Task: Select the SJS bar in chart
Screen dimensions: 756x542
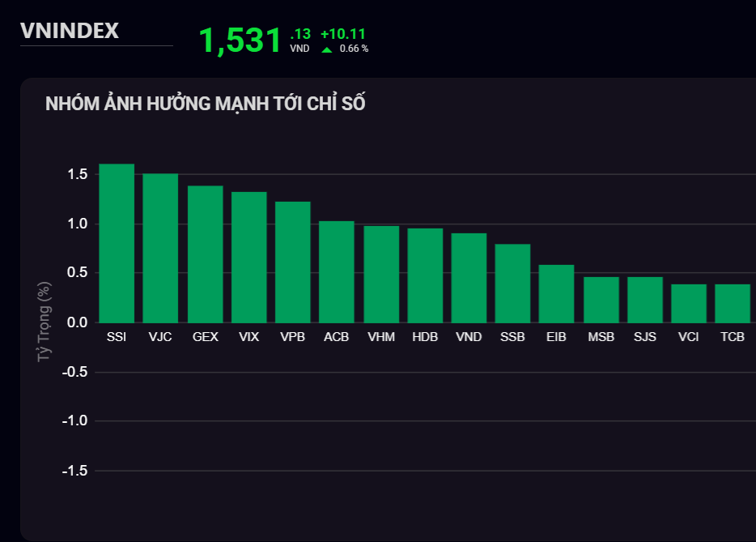Action: pyautogui.click(x=645, y=300)
